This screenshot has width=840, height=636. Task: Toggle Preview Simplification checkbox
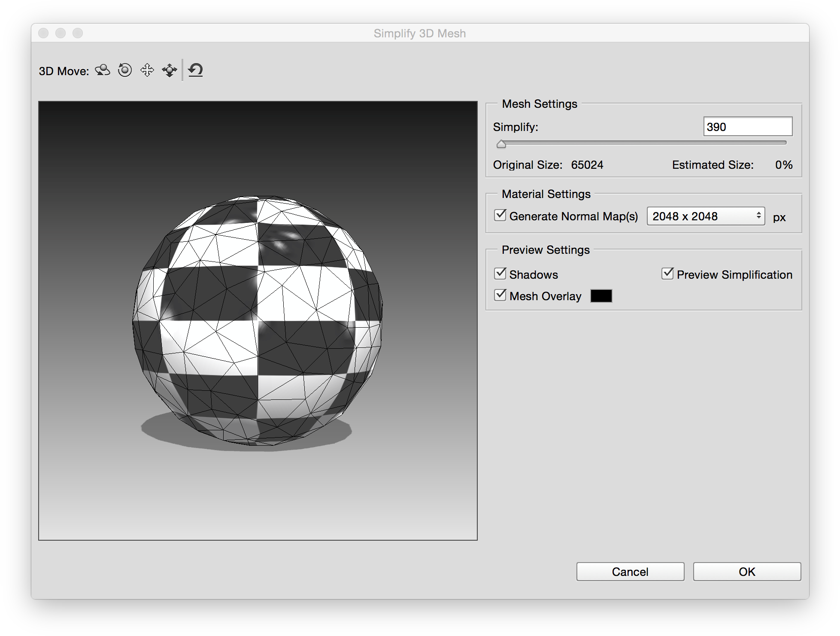point(667,274)
